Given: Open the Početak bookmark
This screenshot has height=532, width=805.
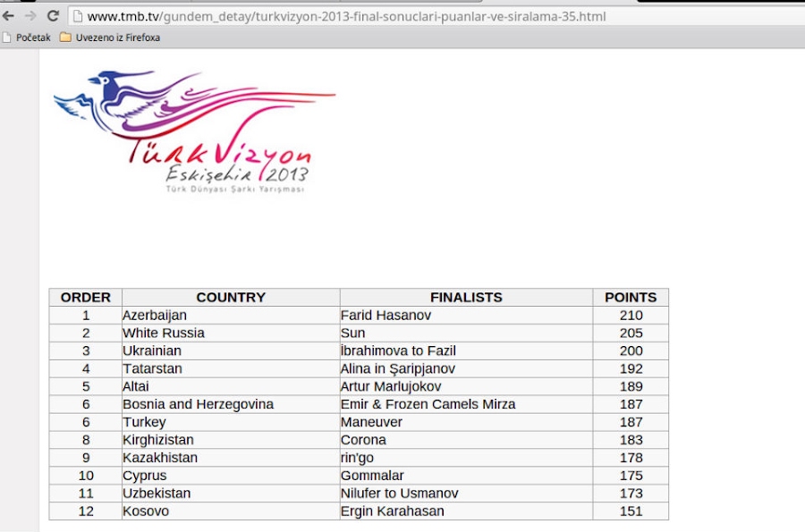Looking at the screenshot, I should (x=33, y=38).
